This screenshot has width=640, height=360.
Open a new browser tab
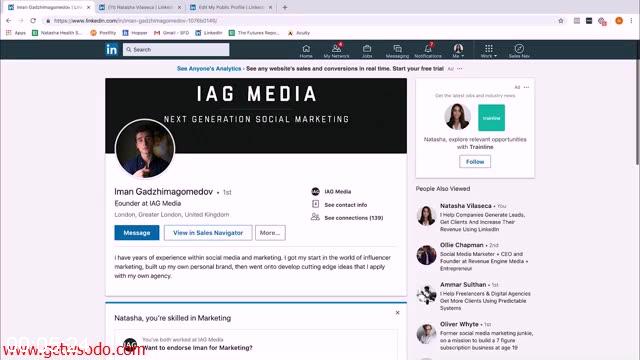(x=285, y=7)
